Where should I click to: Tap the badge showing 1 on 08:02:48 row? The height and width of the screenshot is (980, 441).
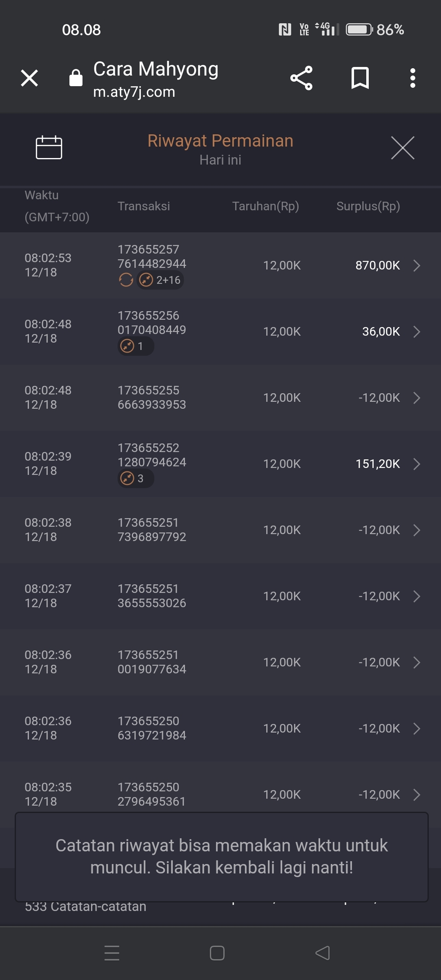tap(136, 346)
